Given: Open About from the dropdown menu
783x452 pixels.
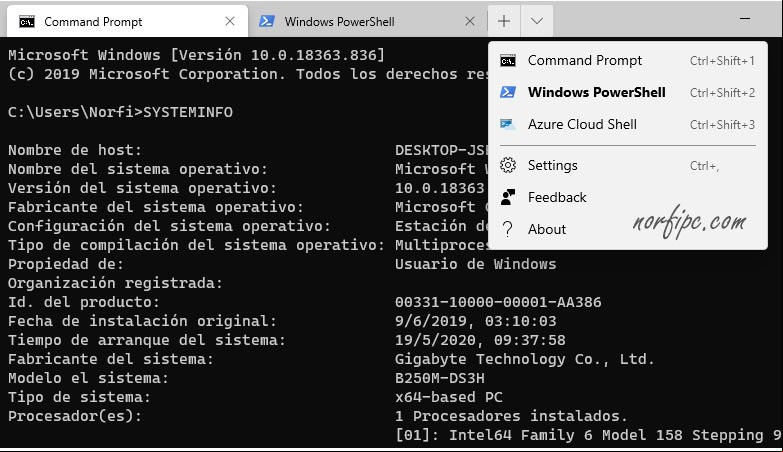Looking at the screenshot, I should click(628, 229).
